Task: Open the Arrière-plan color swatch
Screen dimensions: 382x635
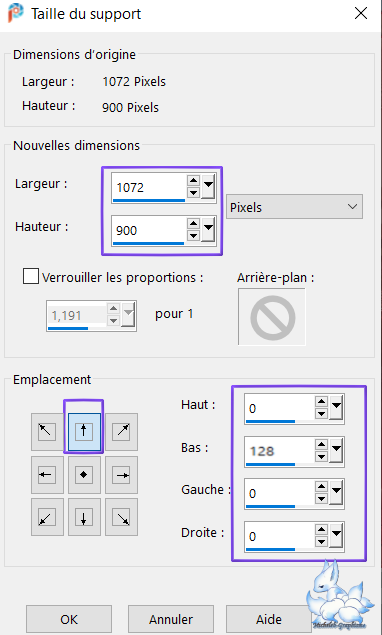Action: (x=272, y=317)
